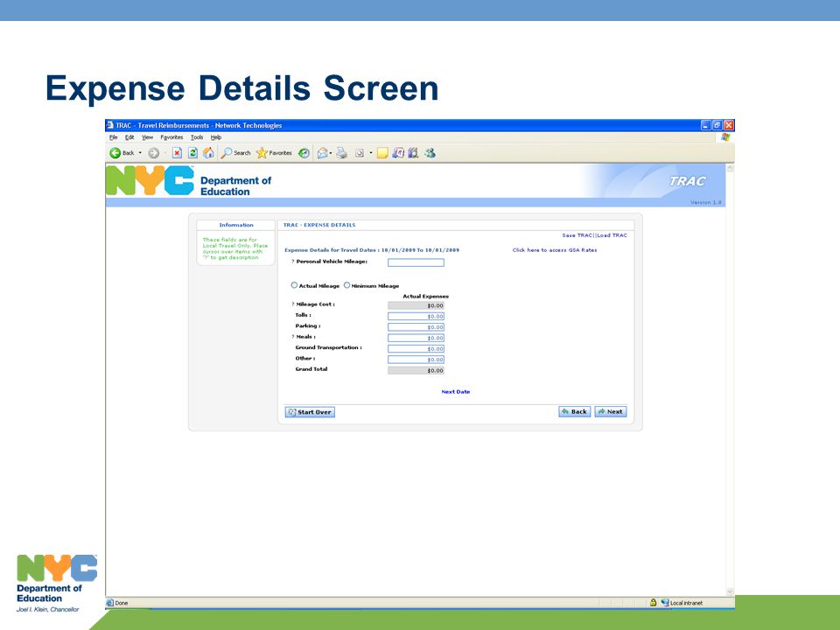Click the Tolls amount field
This screenshot has width=840, height=630.
pos(416,317)
